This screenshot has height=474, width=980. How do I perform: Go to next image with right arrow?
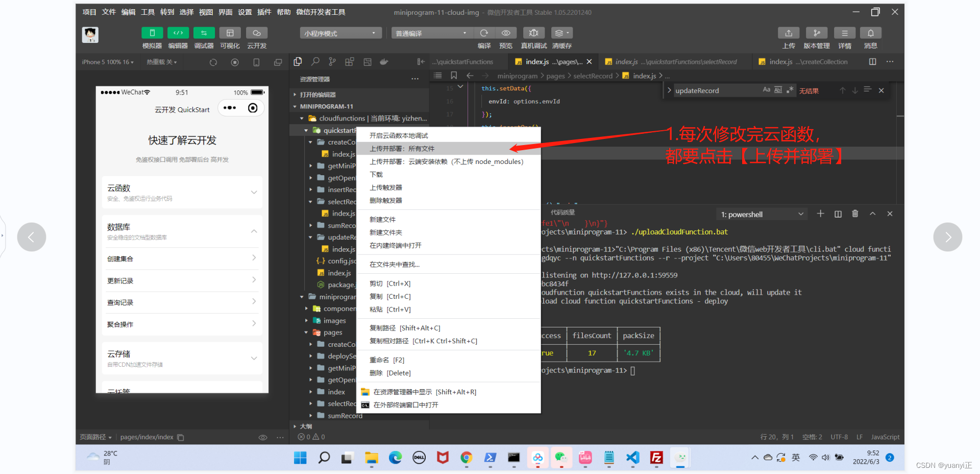[948, 237]
